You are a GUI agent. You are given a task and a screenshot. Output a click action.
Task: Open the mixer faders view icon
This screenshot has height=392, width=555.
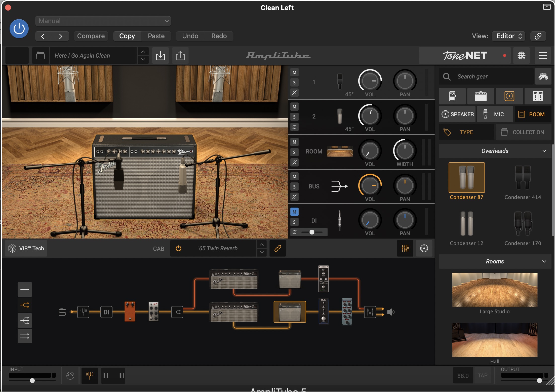[405, 248]
